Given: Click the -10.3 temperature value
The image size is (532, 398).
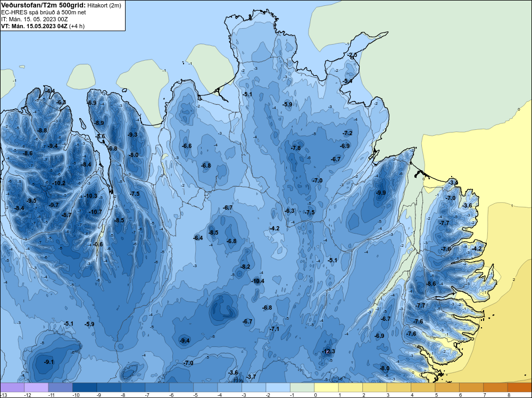Looking at the screenshot, I should [90, 196].
